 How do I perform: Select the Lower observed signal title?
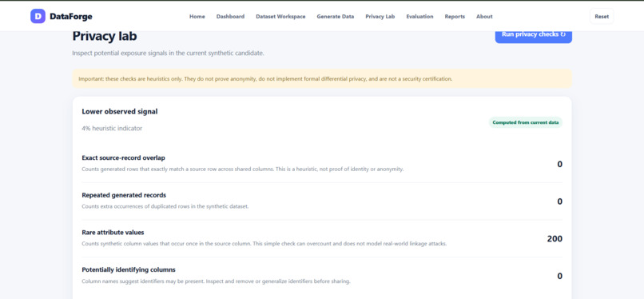pos(120,111)
